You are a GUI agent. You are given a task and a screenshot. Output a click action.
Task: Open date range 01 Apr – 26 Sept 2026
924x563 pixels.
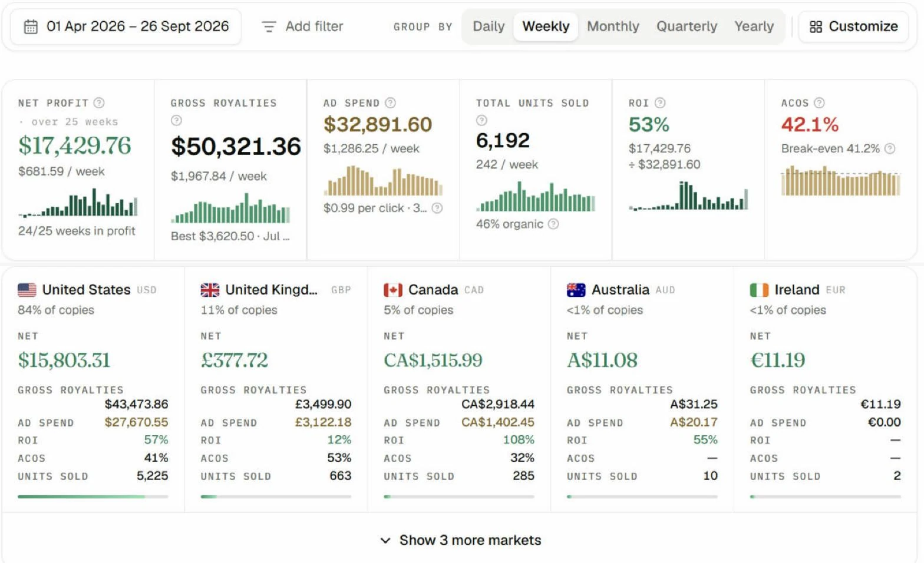[x=126, y=27]
